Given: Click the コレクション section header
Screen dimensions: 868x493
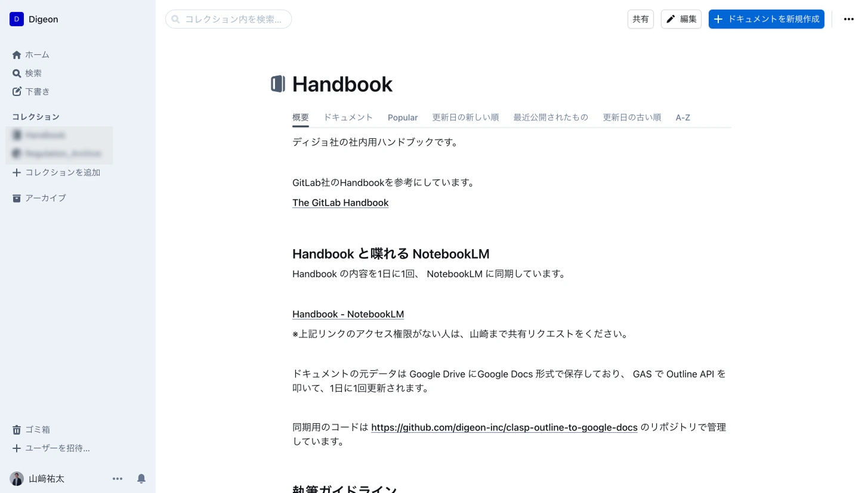Looking at the screenshot, I should click(x=36, y=117).
